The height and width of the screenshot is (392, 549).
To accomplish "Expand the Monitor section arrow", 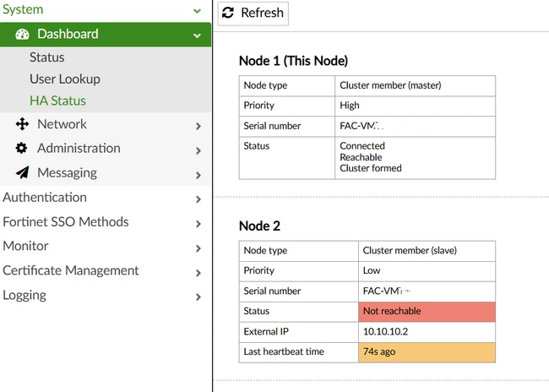I will click(x=198, y=248).
